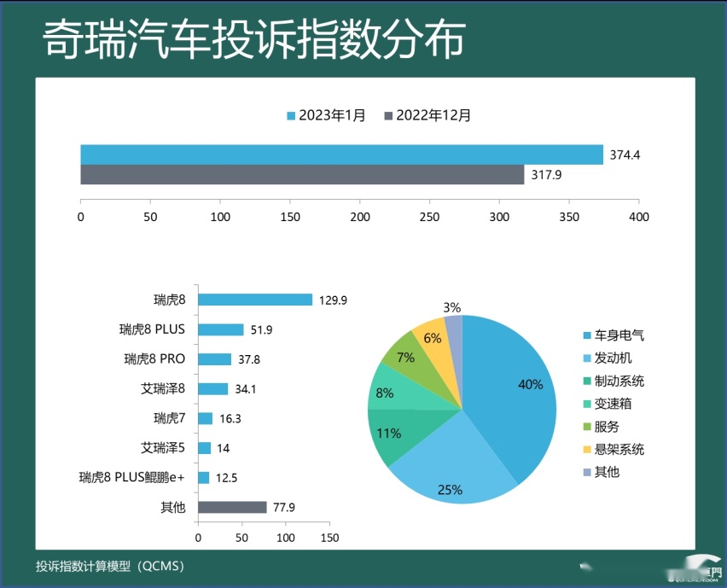Image resolution: width=727 pixels, height=588 pixels.
Task: Select the gray bar valued 317.9
Action: coord(302,174)
